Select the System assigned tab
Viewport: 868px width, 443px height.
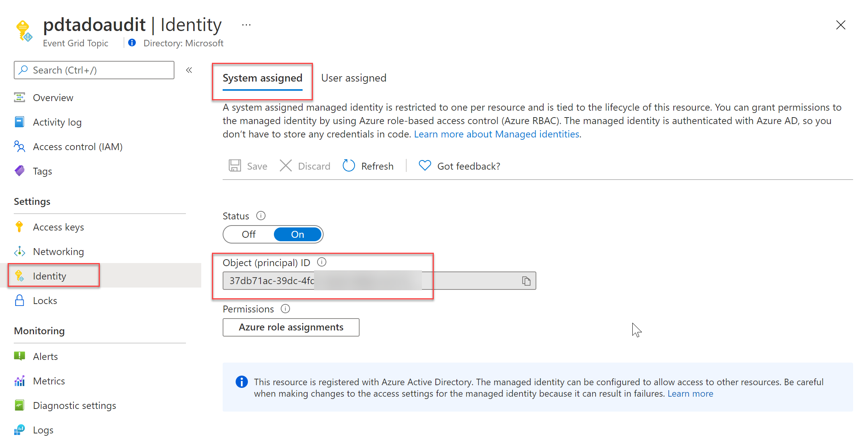262,78
